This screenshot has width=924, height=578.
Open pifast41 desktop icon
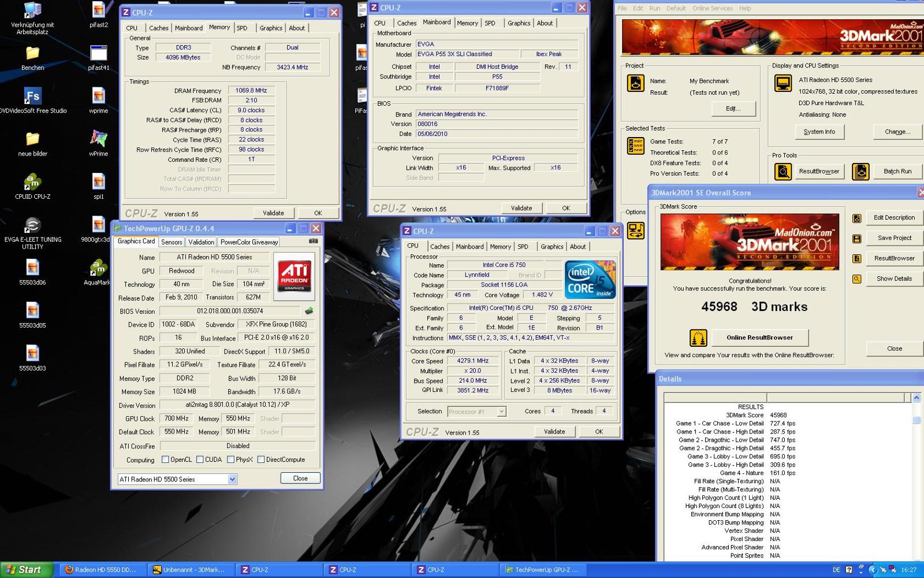tap(99, 53)
